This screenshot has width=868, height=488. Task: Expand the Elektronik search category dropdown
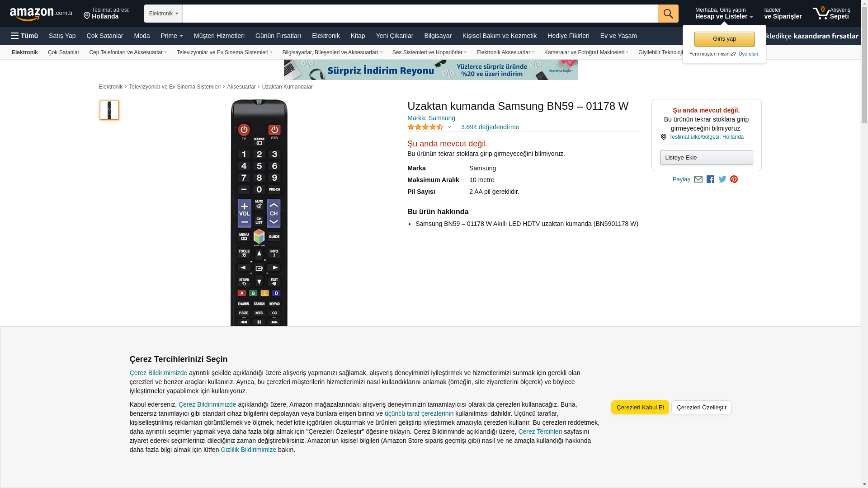(163, 14)
